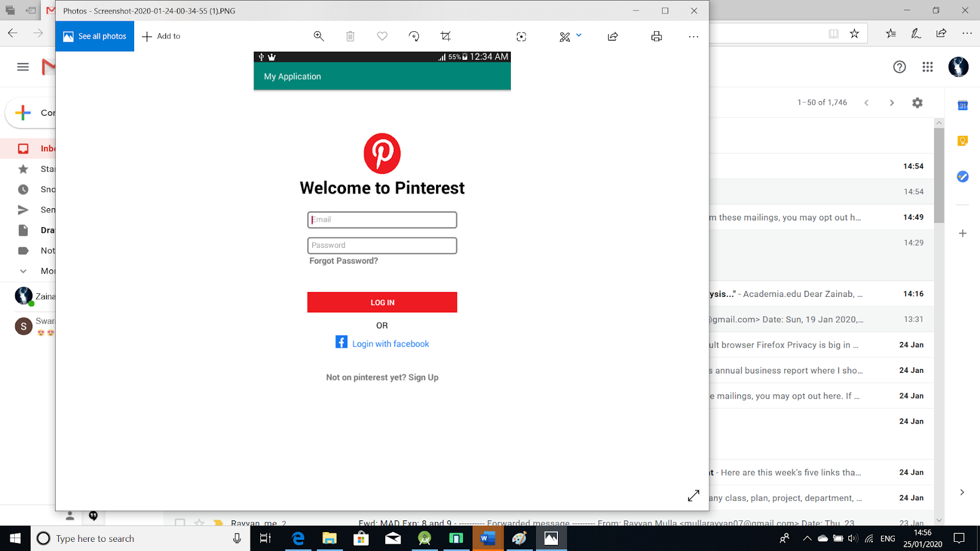Viewport: 980px width, 551px height.
Task: Click Windows Start button
Action: click(15, 538)
